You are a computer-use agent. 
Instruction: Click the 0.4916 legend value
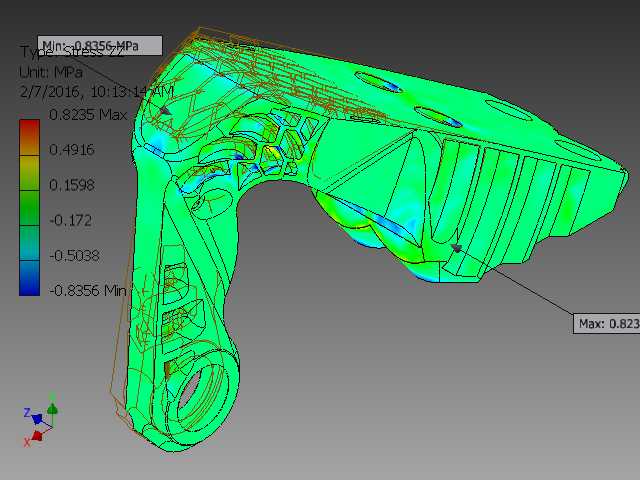(72, 150)
